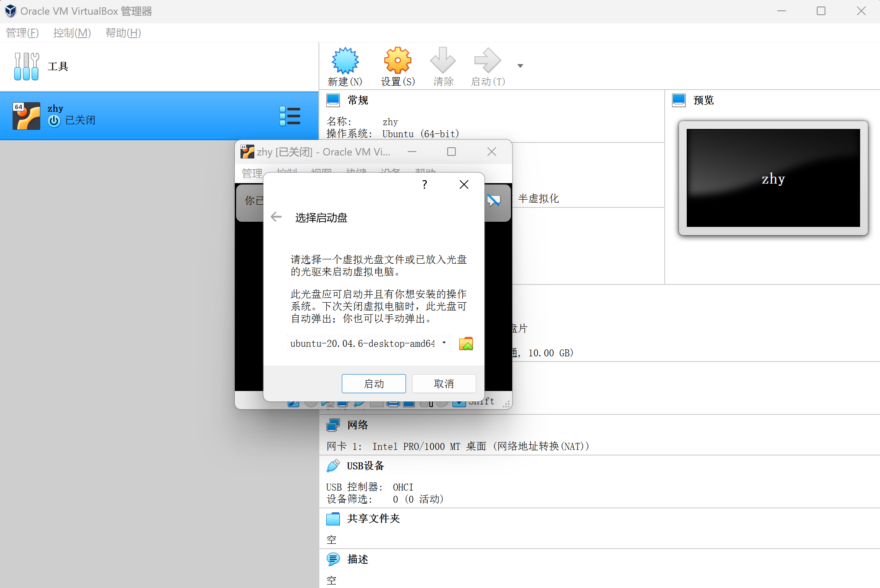Click the 常规 section header icon
Image resolution: width=880 pixels, height=588 pixels.
tap(333, 100)
